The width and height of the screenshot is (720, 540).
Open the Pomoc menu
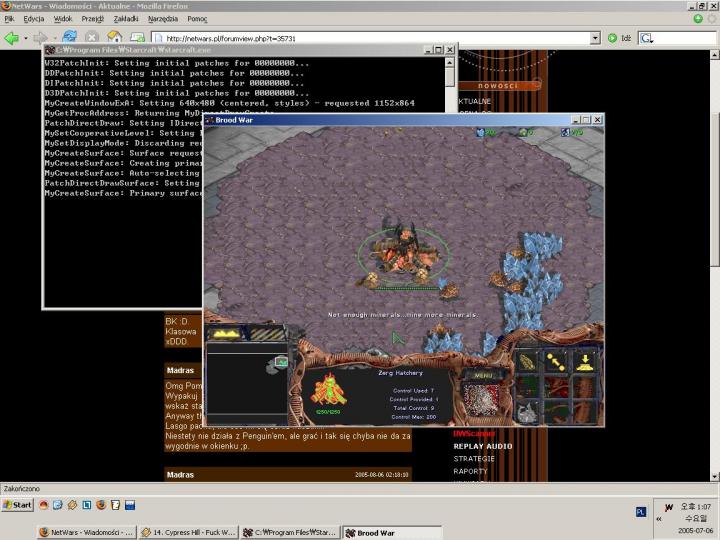[197, 19]
